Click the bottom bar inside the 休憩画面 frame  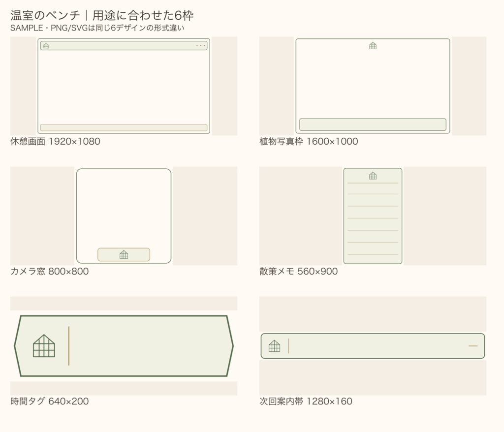pos(124,127)
